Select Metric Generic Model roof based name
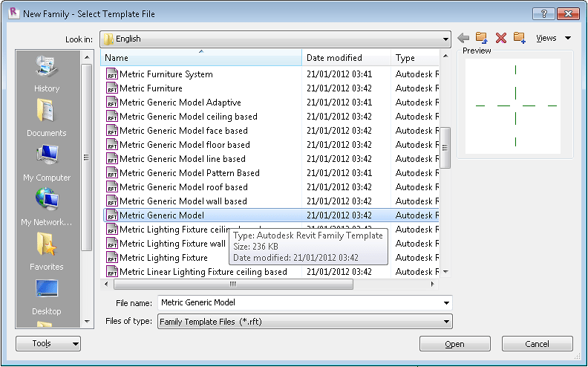588x367 pixels. point(184,187)
